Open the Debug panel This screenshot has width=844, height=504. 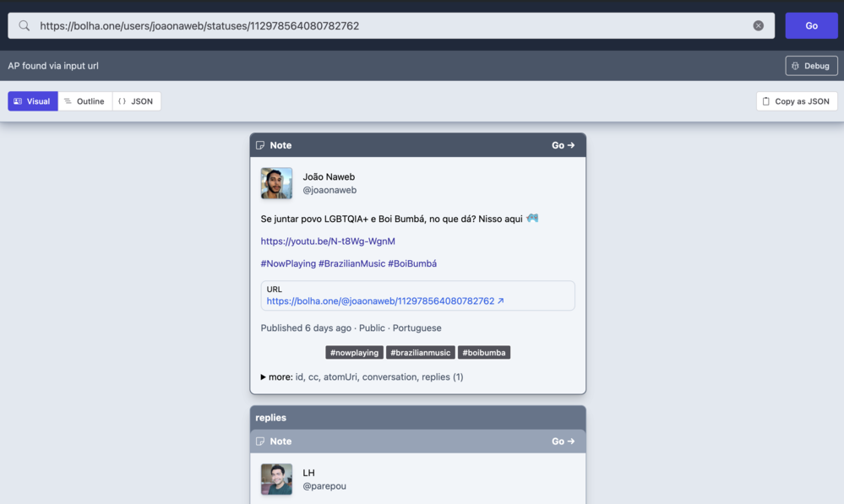coord(811,66)
